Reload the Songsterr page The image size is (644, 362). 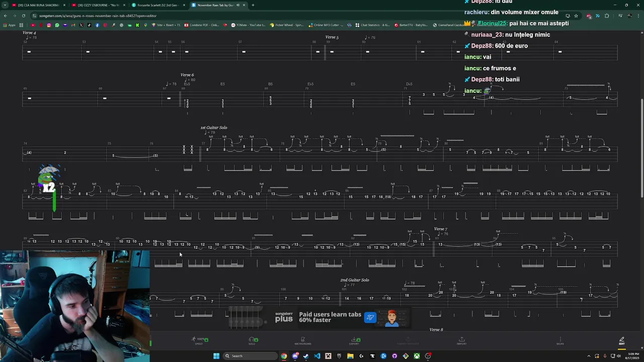pos(24,16)
